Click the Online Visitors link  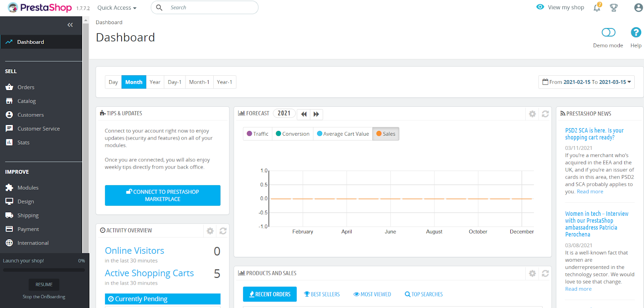pyautogui.click(x=134, y=250)
